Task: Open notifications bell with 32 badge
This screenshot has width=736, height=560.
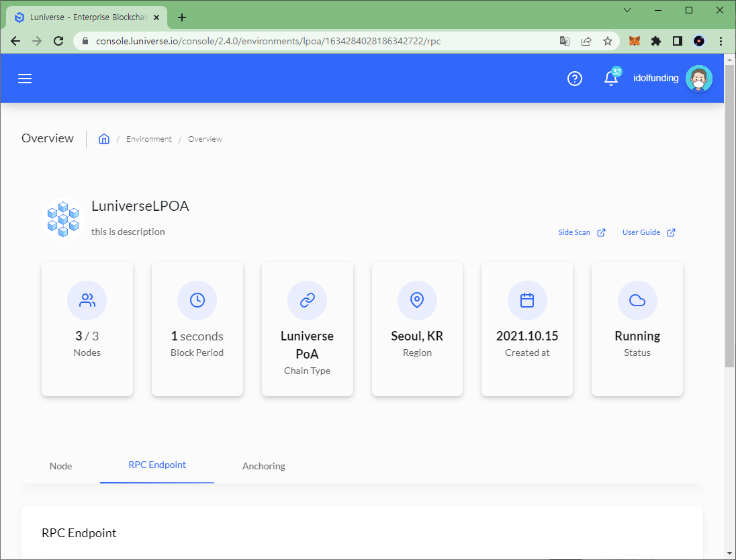Action: [x=612, y=77]
